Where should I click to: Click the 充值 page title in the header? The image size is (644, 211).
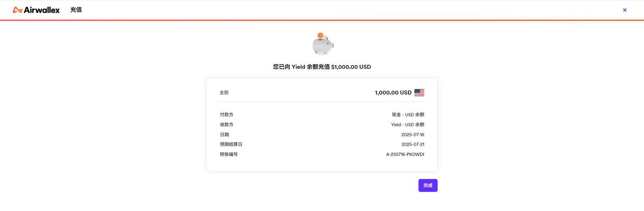click(76, 10)
